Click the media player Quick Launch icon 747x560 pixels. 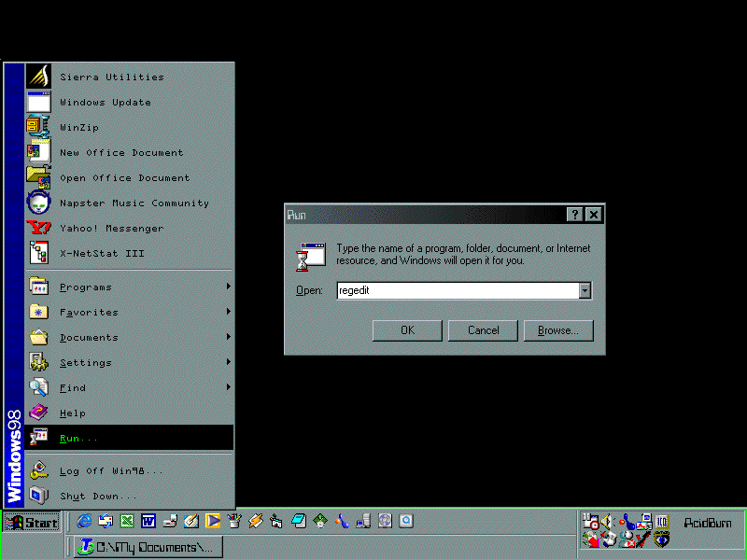(213, 521)
